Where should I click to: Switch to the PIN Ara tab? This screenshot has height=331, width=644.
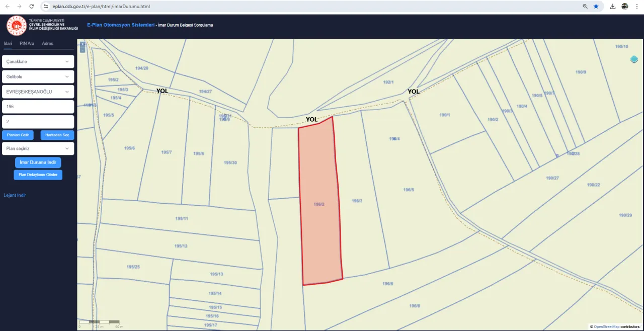[x=27, y=44]
